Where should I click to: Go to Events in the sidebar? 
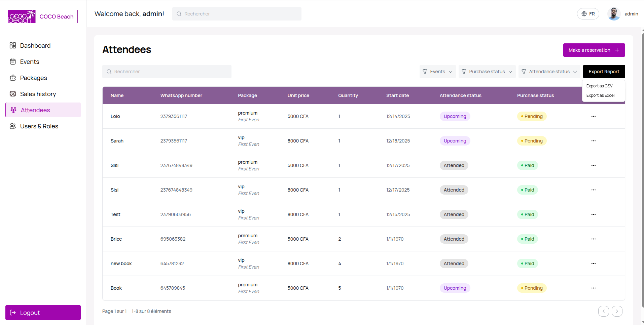coord(30,62)
